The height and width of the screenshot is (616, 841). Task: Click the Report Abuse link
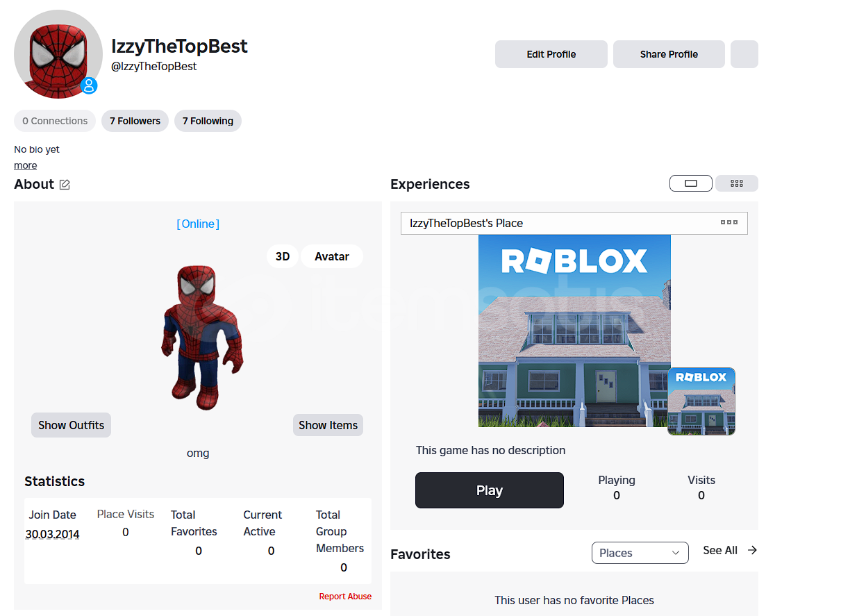[x=345, y=597]
